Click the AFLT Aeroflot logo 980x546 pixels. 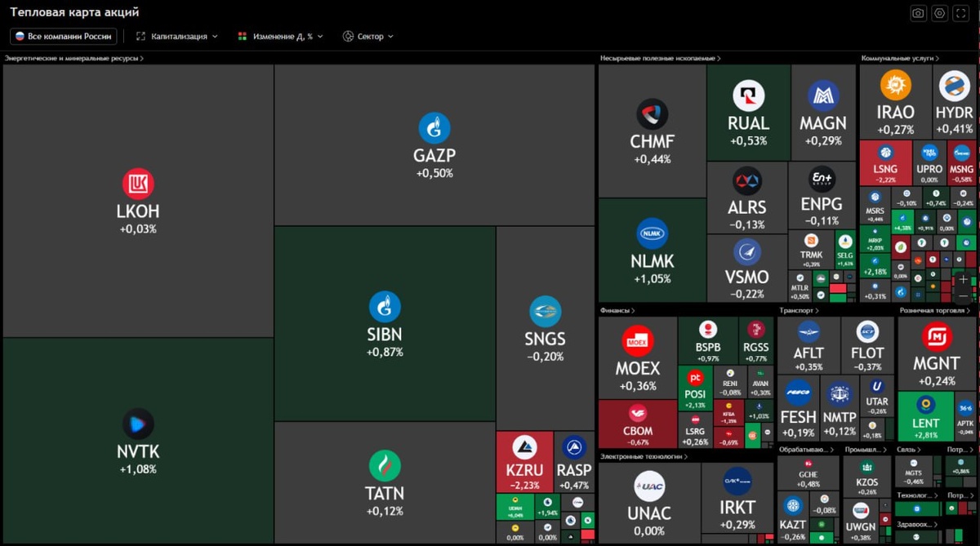(808, 331)
